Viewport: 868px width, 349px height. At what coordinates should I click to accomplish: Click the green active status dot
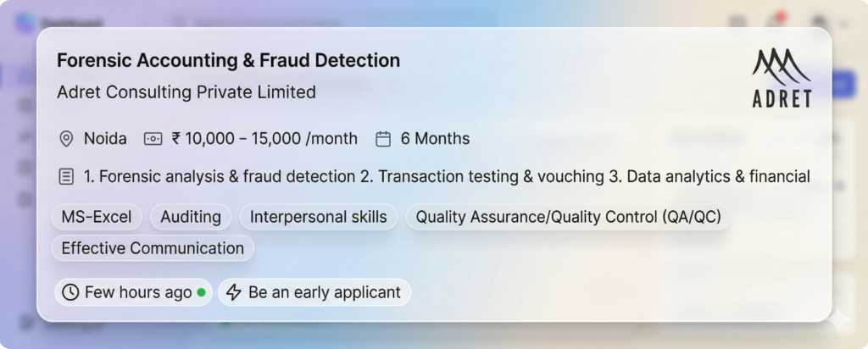[x=201, y=292]
